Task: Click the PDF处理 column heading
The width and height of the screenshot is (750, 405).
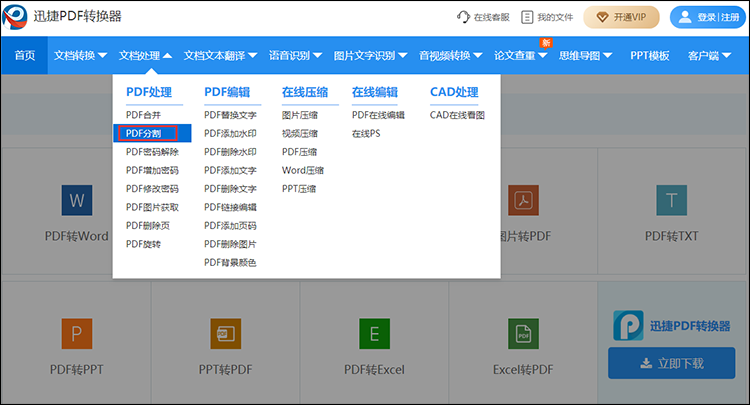Action: pyautogui.click(x=149, y=92)
